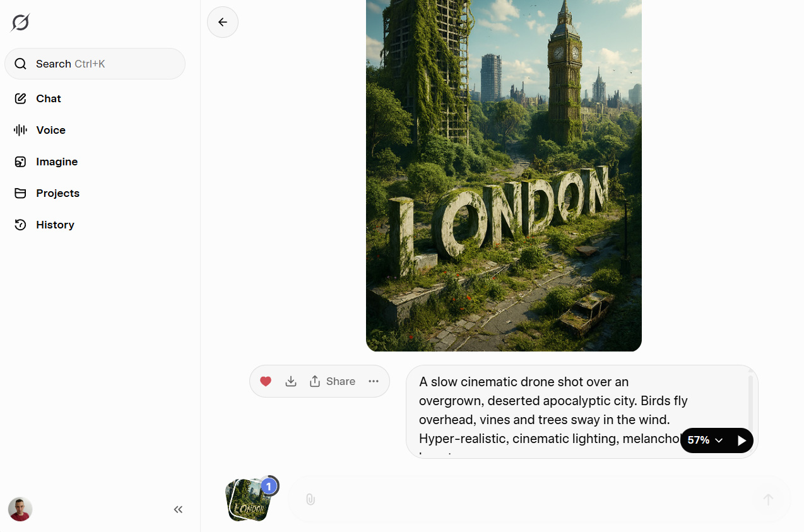The width and height of the screenshot is (804, 532).
Task: Open the three-dot more options menu
Action: (374, 381)
